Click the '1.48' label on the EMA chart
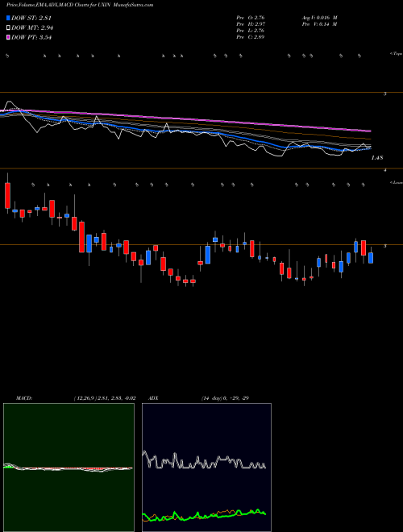Screen dimensions: 403x532 pos(377,158)
